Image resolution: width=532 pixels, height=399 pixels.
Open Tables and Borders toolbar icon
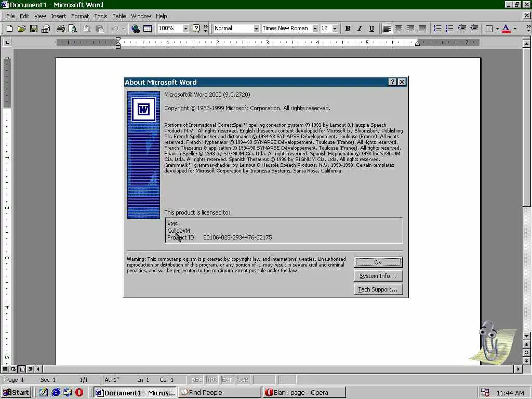pyautogui.click(x=148, y=29)
